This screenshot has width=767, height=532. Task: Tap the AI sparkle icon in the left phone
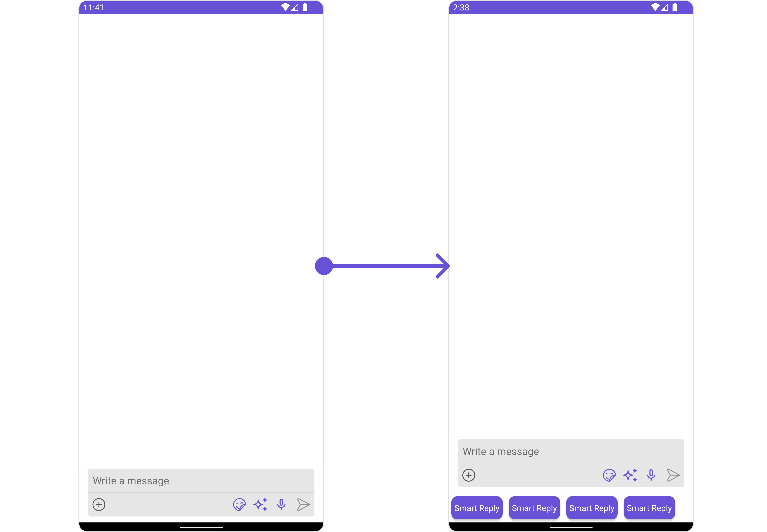(260, 504)
